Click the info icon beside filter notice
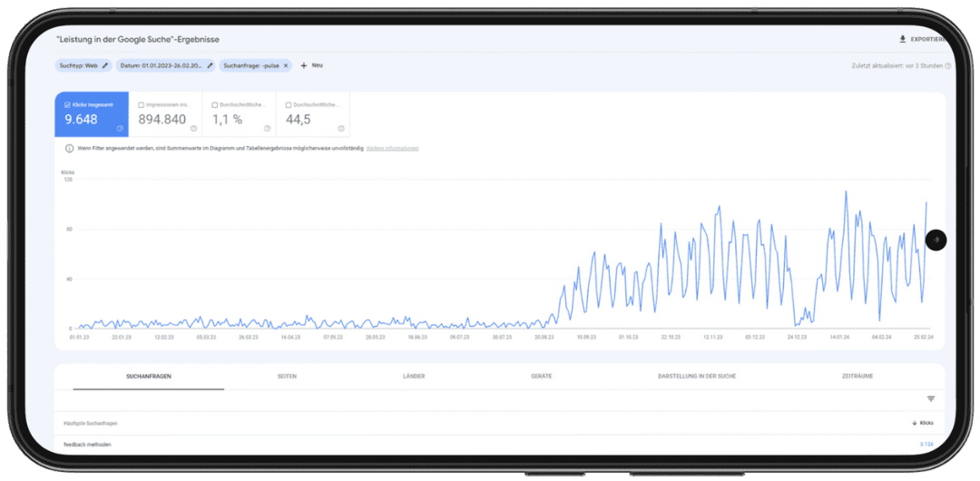The width and height of the screenshot is (980, 481). (x=70, y=148)
